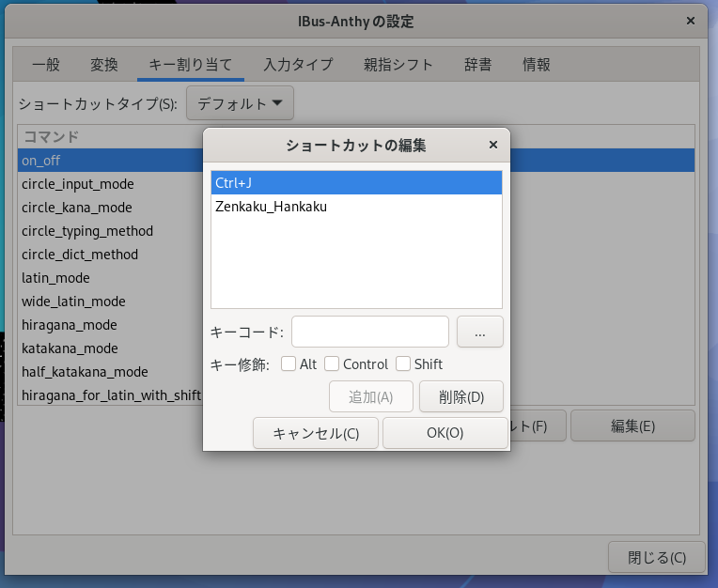Open the 情報 tab
The image size is (718, 588).
click(537, 65)
